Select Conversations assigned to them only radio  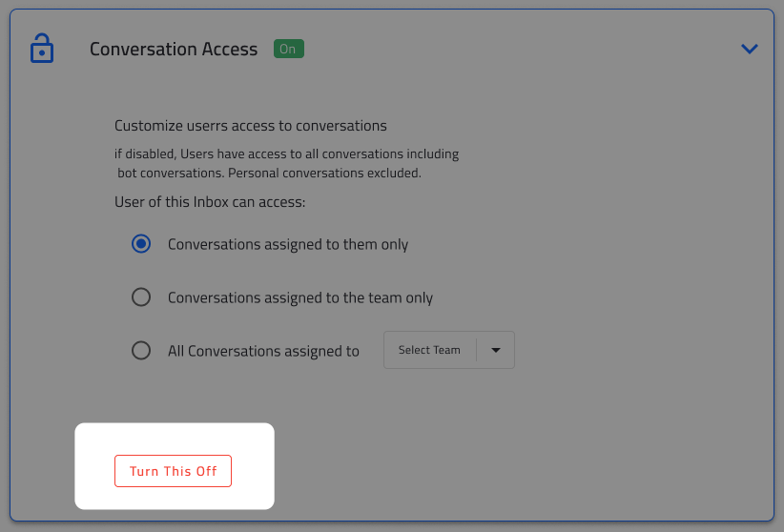(141, 244)
